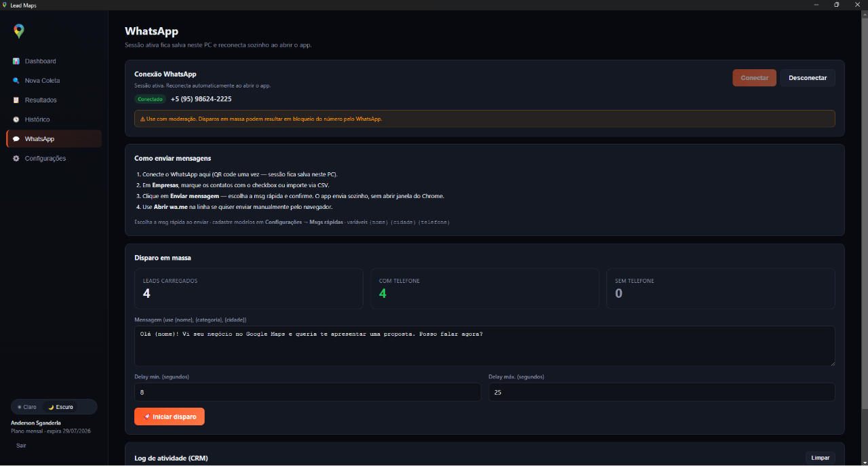Click the Como enviar mensagens heading
Viewport: 868px width, 466px height.
(173, 158)
